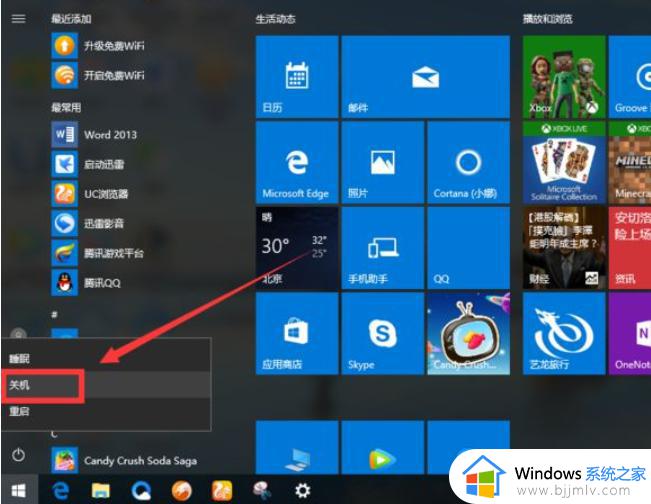Open 腾讯游戏平台
Image resolution: width=651 pixels, height=504 pixels.
[98, 253]
